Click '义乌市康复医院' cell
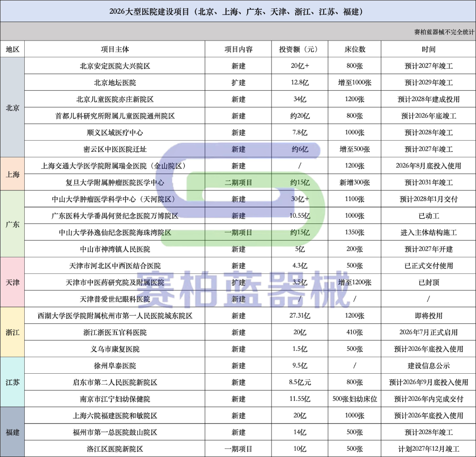The height and width of the screenshot is (457, 476). click(115, 349)
